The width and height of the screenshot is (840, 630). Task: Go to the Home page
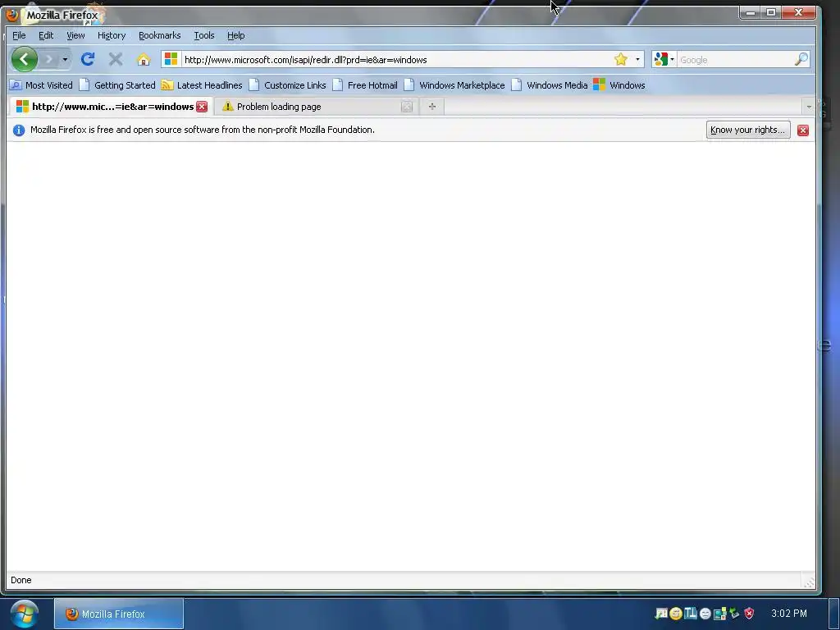point(143,59)
